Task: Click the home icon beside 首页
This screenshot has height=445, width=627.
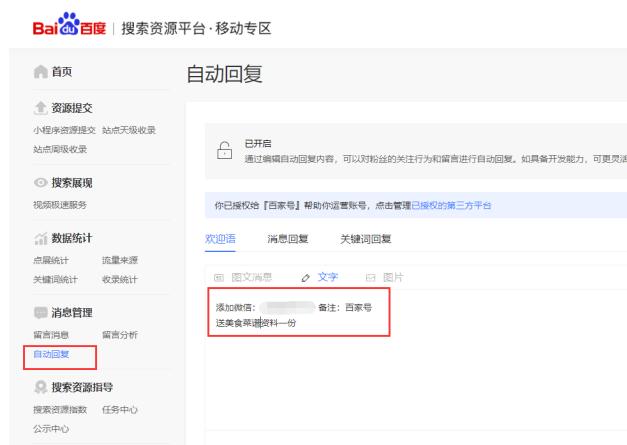Action: (x=39, y=72)
